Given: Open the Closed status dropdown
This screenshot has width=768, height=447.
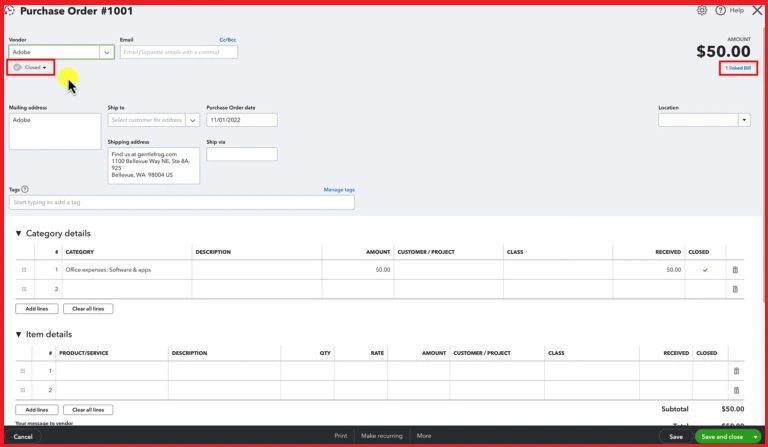Looking at the screenshot, I should [x=31, y=67].
